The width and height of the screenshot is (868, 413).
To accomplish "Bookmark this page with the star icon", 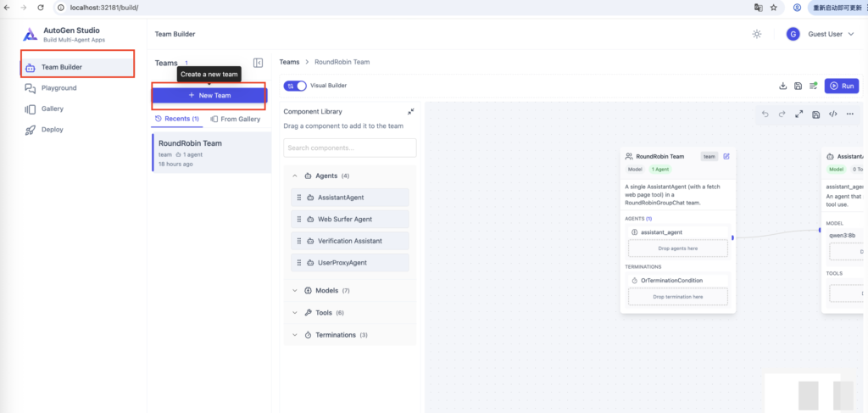I will tap(774, 8).
